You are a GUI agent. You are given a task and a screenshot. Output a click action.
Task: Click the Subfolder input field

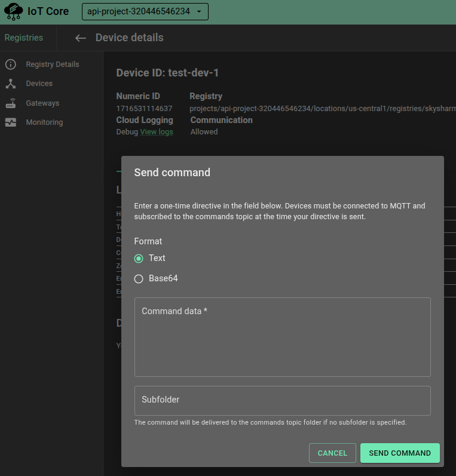click(x=282, y=400)
